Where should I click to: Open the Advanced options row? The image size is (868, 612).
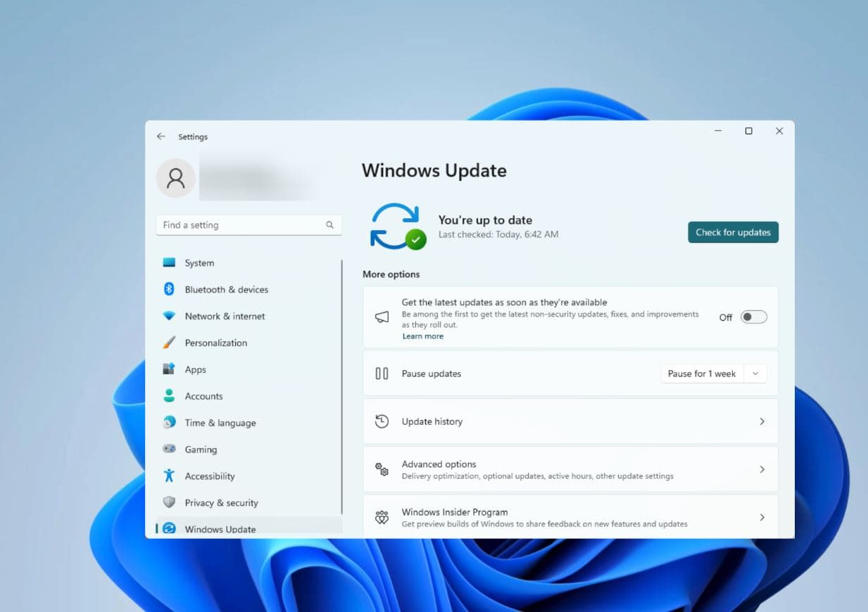570,469
